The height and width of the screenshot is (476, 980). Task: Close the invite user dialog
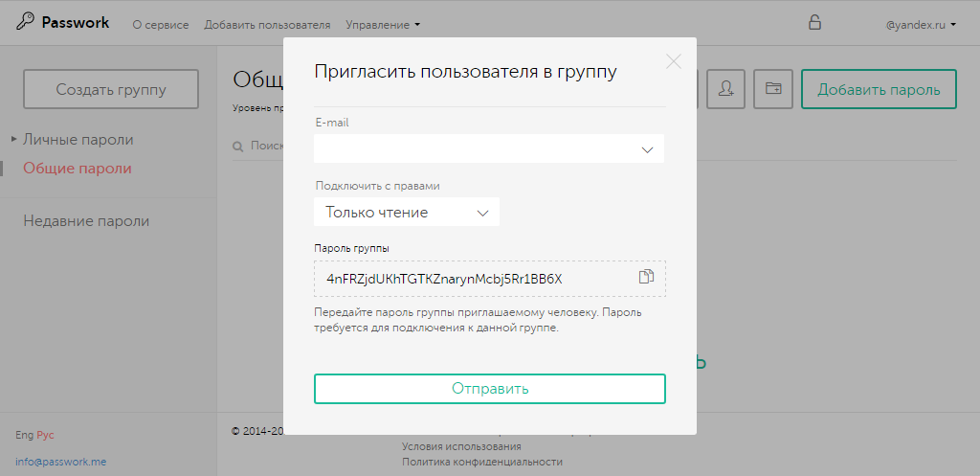coord(673,61)
